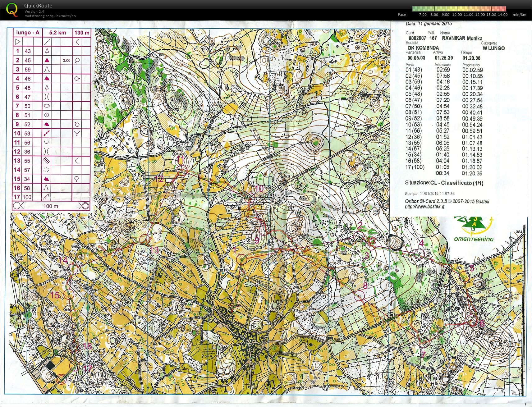Click the 14:00 pace scale label
The height and width of the screenshot is (407, 532).
click(502, 15)
